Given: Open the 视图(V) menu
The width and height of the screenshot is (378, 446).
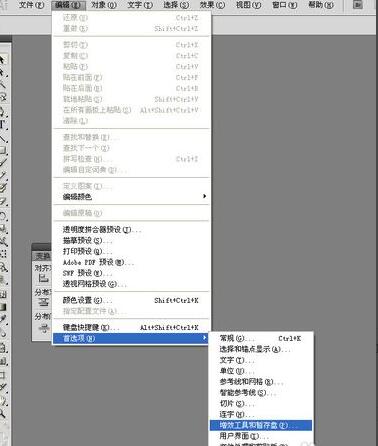Looking at the screenshot, I should [x=248, y=5].
